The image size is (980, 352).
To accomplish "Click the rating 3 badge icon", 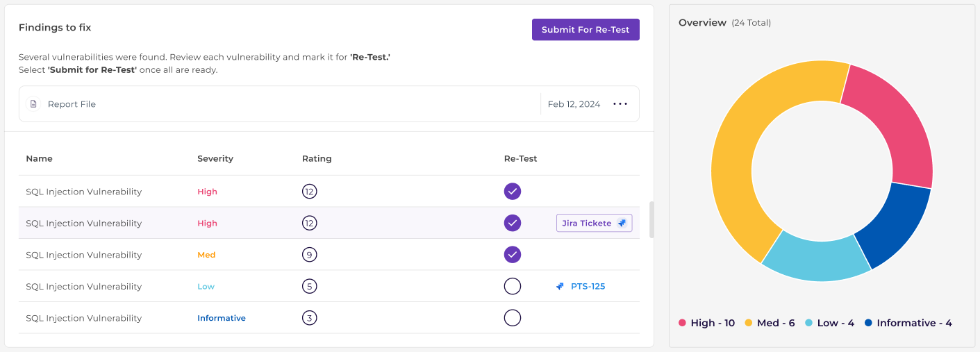I will click(x=310, y=318).
